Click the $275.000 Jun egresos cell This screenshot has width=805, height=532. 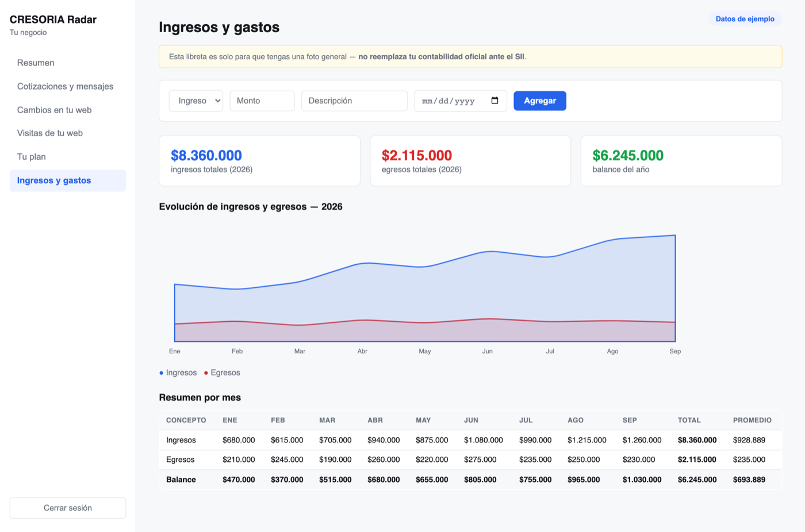tap(480, 460)
